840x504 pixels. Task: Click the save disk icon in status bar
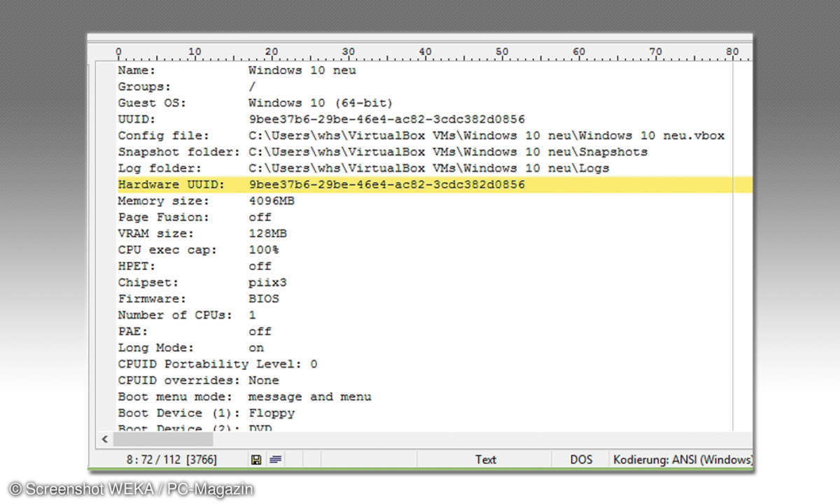pyautogui.click(x=256, y=460)
